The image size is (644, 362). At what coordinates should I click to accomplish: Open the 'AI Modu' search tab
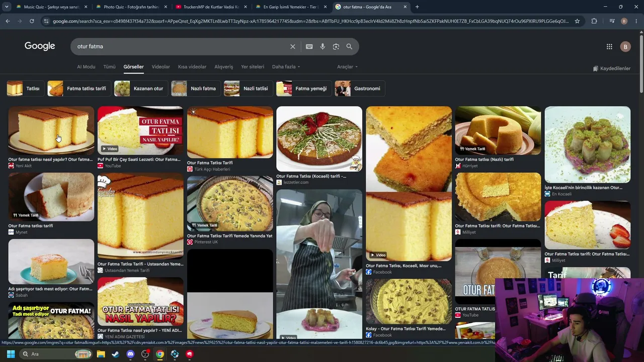tap(86, 67)
